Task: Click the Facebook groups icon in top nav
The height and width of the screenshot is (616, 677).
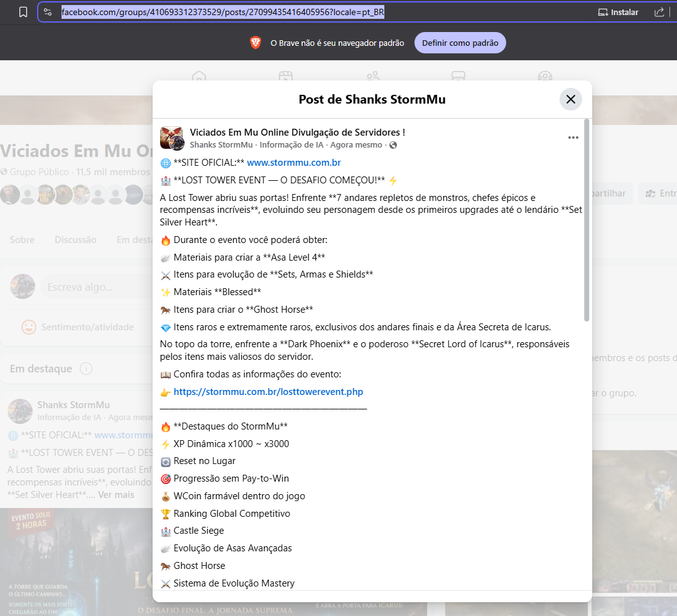Action: (545, 77)
